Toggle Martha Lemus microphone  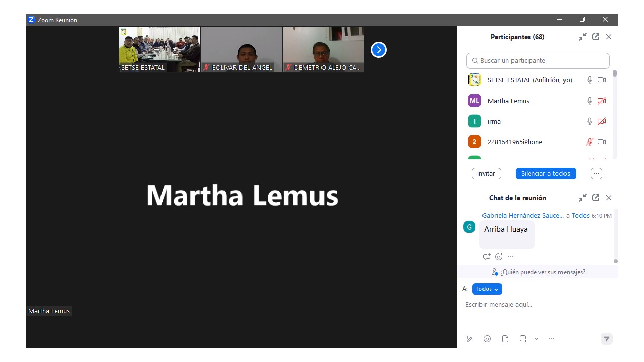pos(590,101)
